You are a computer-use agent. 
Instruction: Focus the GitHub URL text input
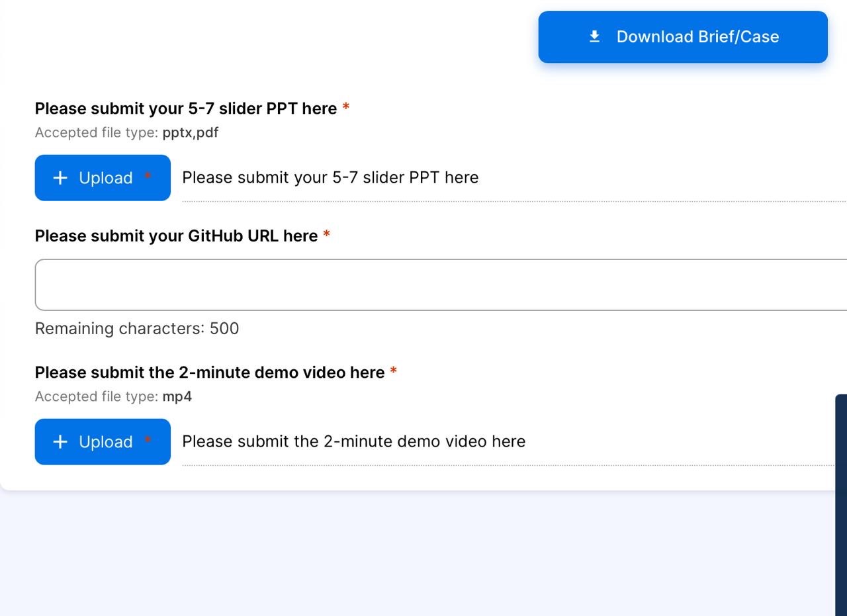click(437, 285)
